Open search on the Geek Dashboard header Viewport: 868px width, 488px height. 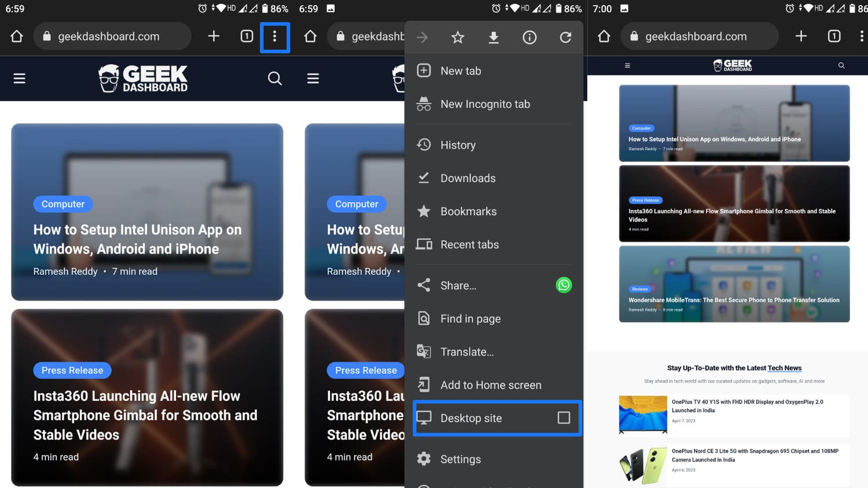click(274, 78)
